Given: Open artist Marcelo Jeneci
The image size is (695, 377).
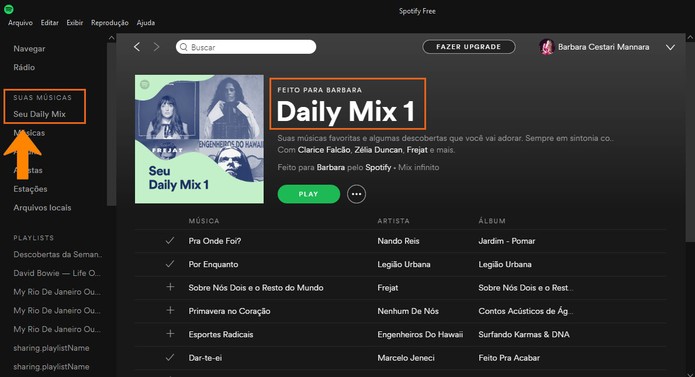Looking at the screenshot, I should click(406, 358).
